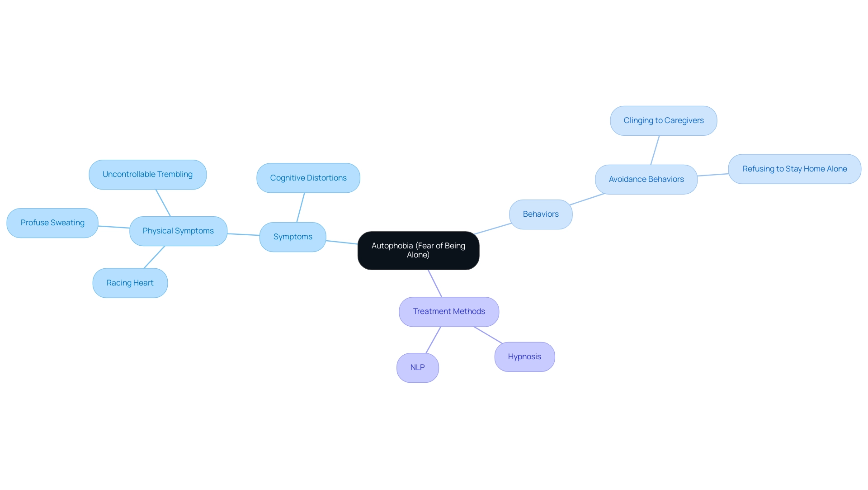Click the Cognitive Distortions node
This screenshot has height=490, width=868.
(x=307, y=177)
